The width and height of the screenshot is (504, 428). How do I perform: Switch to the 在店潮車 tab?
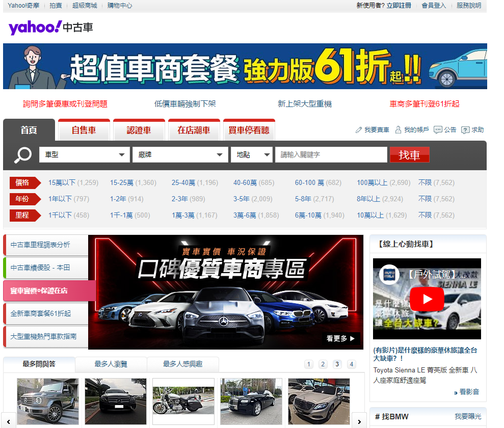tap(194, 130)
